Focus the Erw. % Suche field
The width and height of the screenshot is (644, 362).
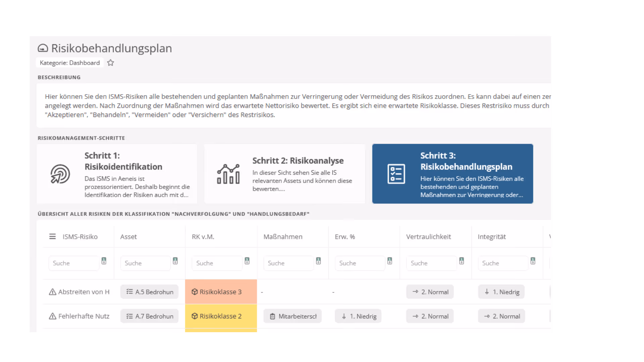[x=360, y=263]
